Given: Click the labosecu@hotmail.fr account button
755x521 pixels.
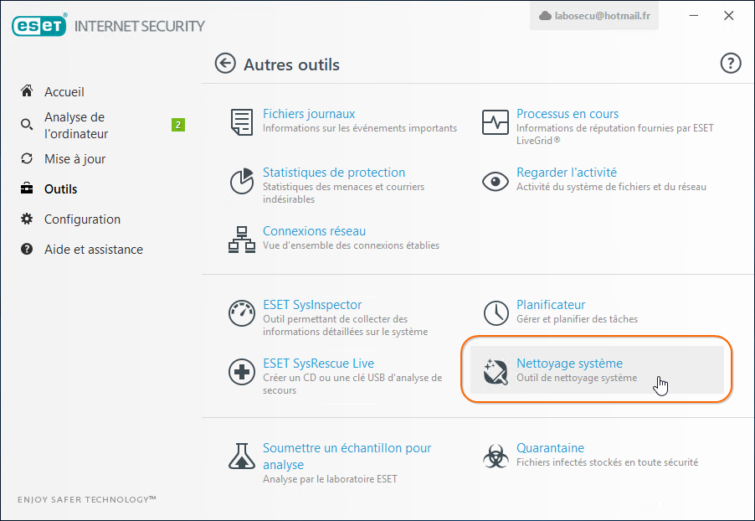Looking at the screenshot, I should [594, 16].
